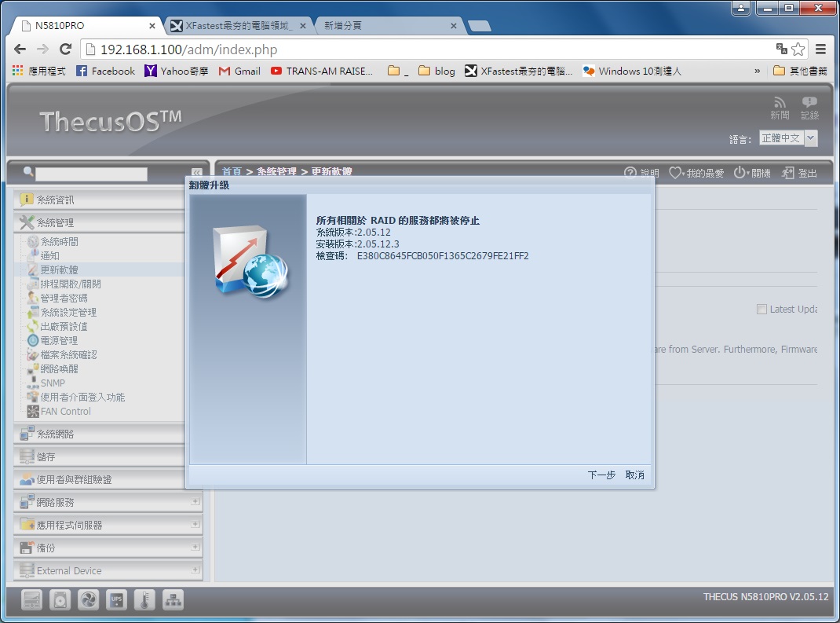Open the blog bookmark folder
The image size is (840, 623).
pyautogui.click(x=436, y=71)
